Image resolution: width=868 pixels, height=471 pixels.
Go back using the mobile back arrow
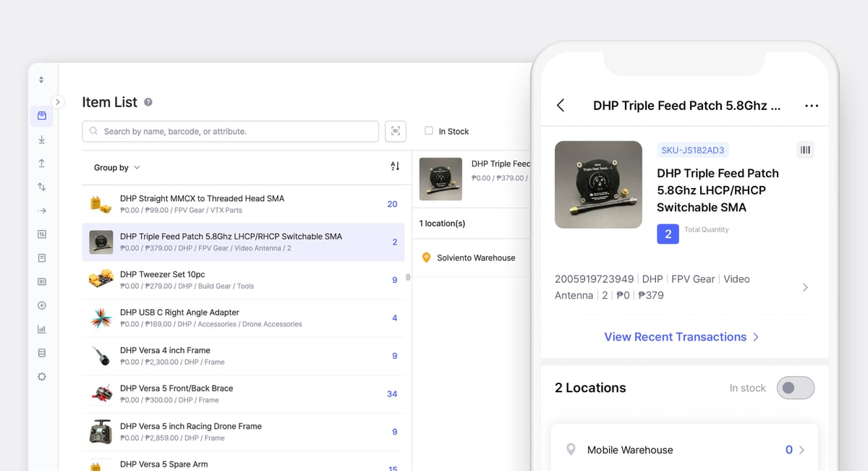pyautogui.click(x=561, y=106)
